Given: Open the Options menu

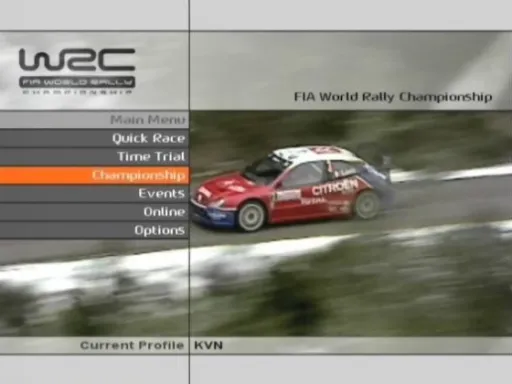Looking at the screenshot, I should click(94, 230).
